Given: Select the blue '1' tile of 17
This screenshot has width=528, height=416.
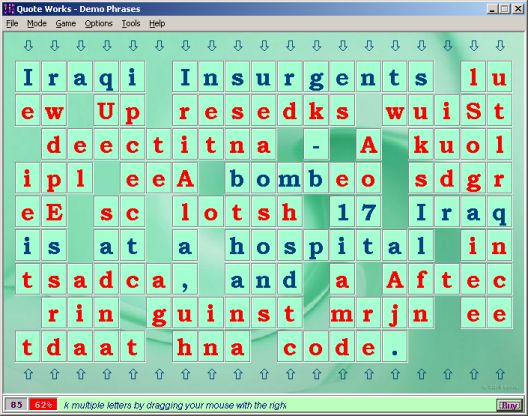Looking at the screenshot, I should point(342,212).
